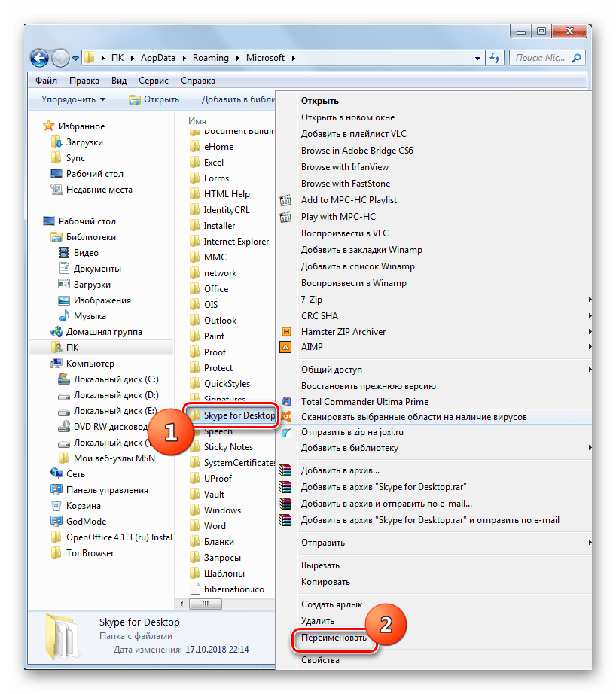Open the Вид menu
Image resolution: width=616 pixels, height=694 pixels.
point(119,81)
